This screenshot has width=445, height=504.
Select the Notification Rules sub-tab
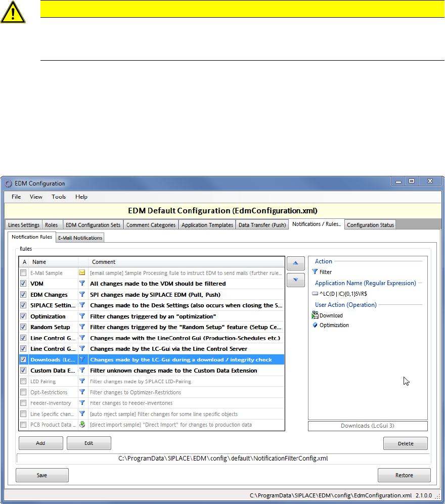click(x=32, y=237)
